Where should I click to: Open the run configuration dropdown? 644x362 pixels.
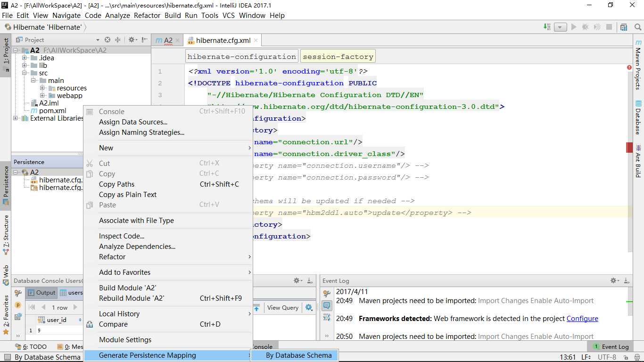(x=560, y=27)
